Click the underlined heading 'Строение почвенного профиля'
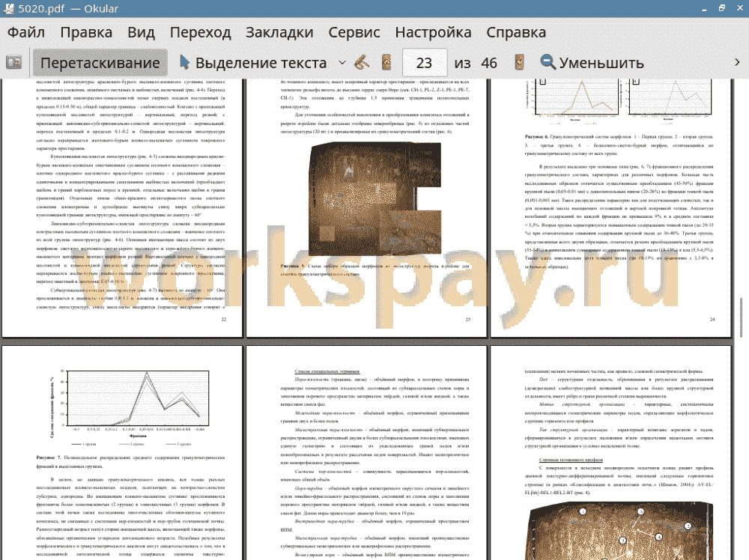749x560 pixels. 571,460
